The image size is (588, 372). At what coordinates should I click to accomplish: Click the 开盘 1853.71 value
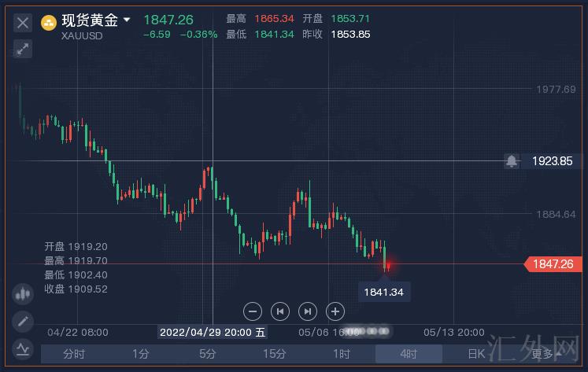tap(350, 19)
